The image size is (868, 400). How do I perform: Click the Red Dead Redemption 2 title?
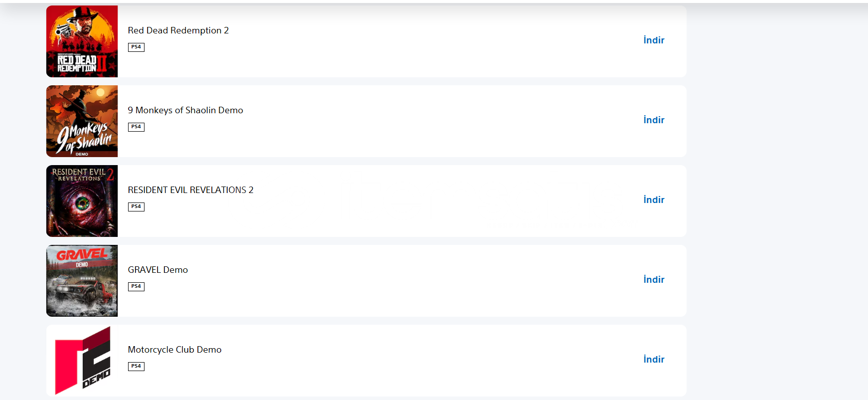click(178, 30)
